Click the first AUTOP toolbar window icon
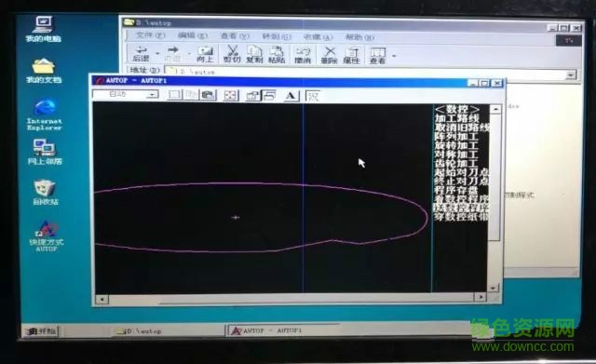 pyautogui.click(x=175, y=95)
